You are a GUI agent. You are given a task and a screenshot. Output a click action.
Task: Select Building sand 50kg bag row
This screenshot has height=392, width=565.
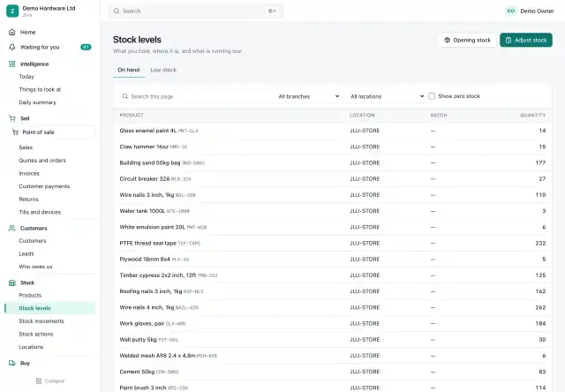click(332, 162)
